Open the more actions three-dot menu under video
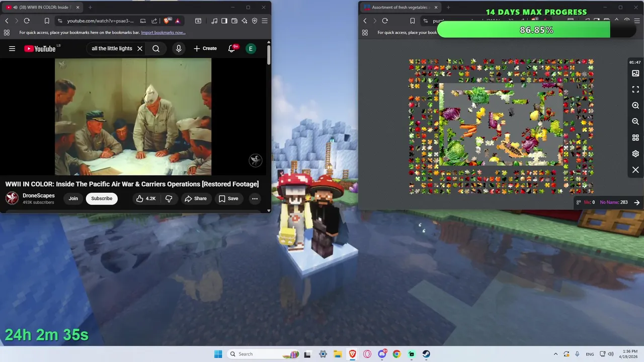This screenshot has height=362, width=644. tap(255, 199)
